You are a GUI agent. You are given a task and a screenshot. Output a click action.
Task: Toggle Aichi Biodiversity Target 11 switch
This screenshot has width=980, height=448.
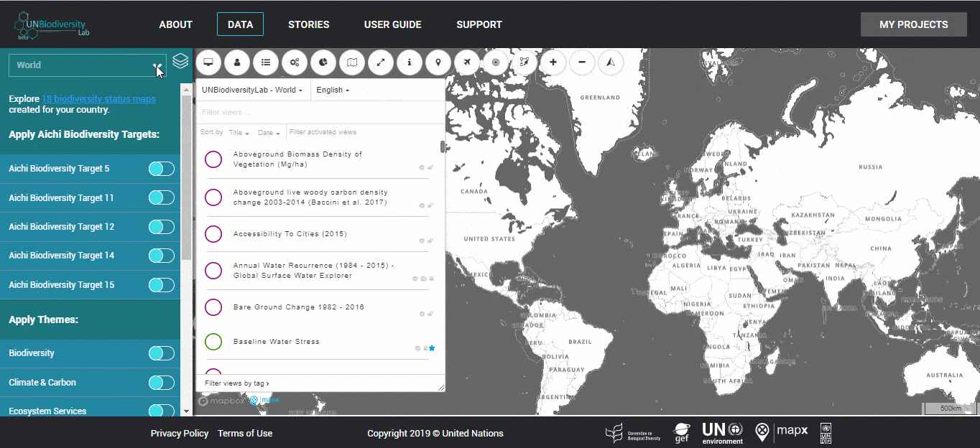(162, 197)
